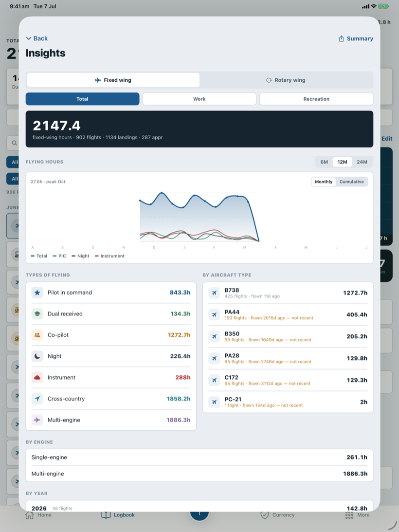The image size is (399, 532).
Task: Tap the rotor icon in Rotary wing
Action: click(x=269, y=80)
